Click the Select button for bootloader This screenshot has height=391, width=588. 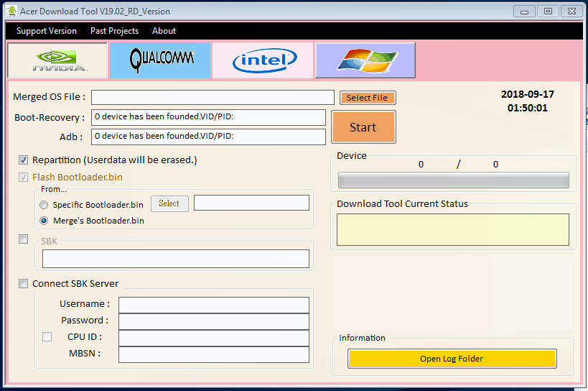[169, 203]
